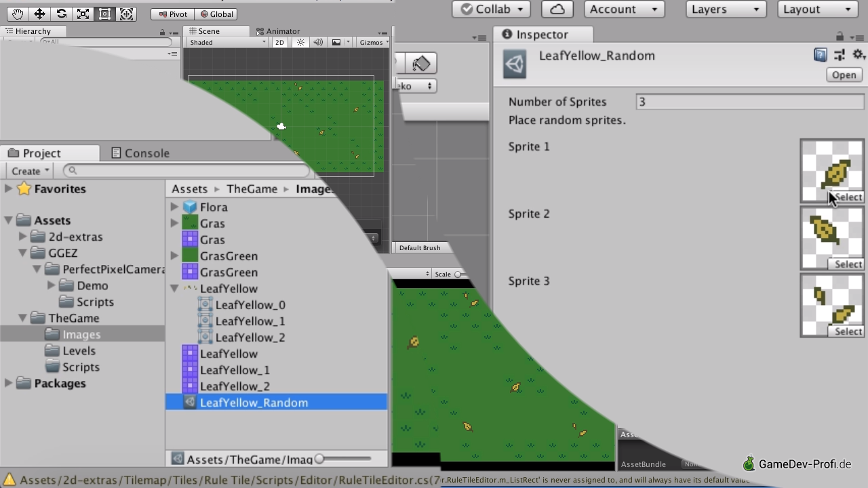Open the Inspector preset selector icon
Image resolution: width=868 pixels, height=488 pixels.
click(840, 56)
